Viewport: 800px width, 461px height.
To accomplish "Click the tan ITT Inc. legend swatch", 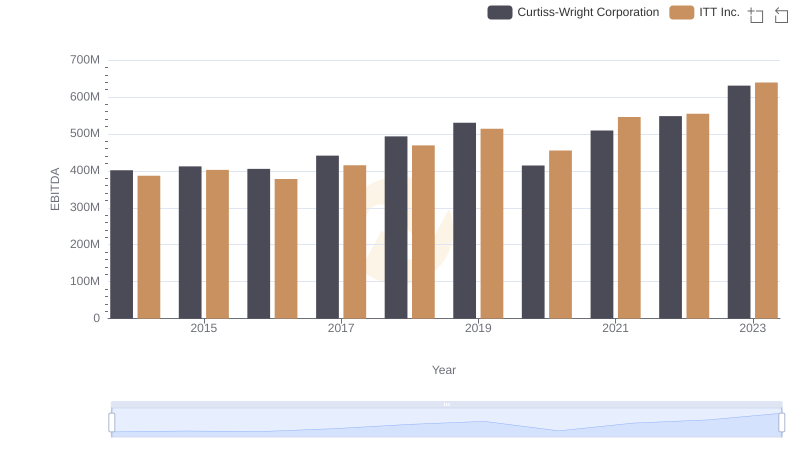I will point(682,12).
